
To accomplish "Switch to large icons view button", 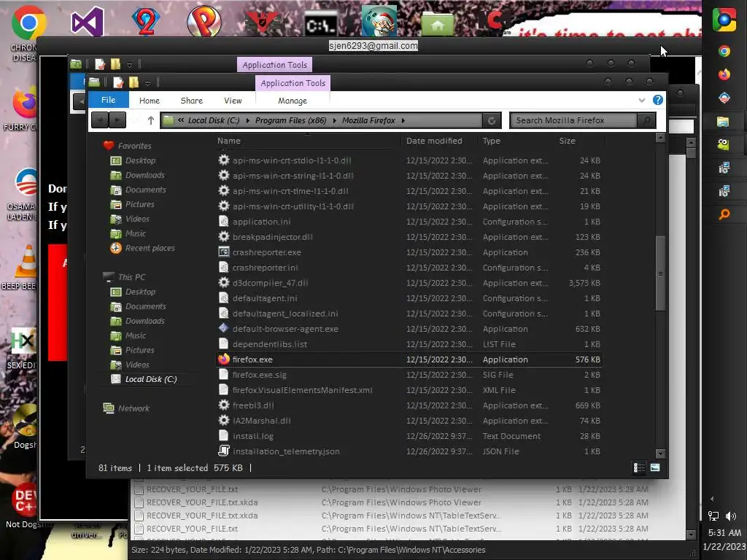I will tap(655, 467).
